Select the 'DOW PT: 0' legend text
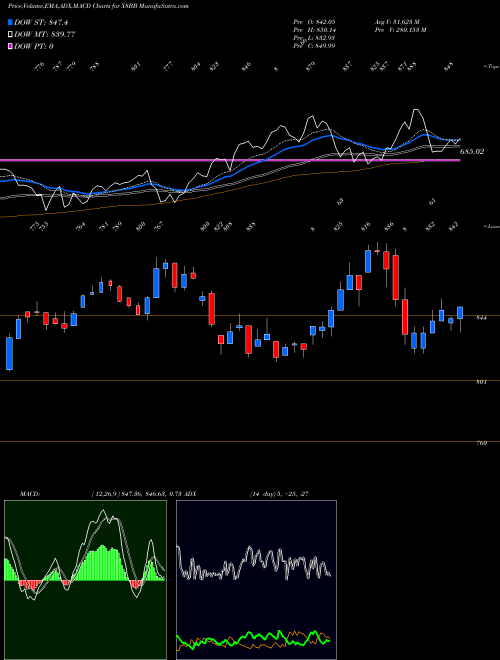 [x=34, y=46]
